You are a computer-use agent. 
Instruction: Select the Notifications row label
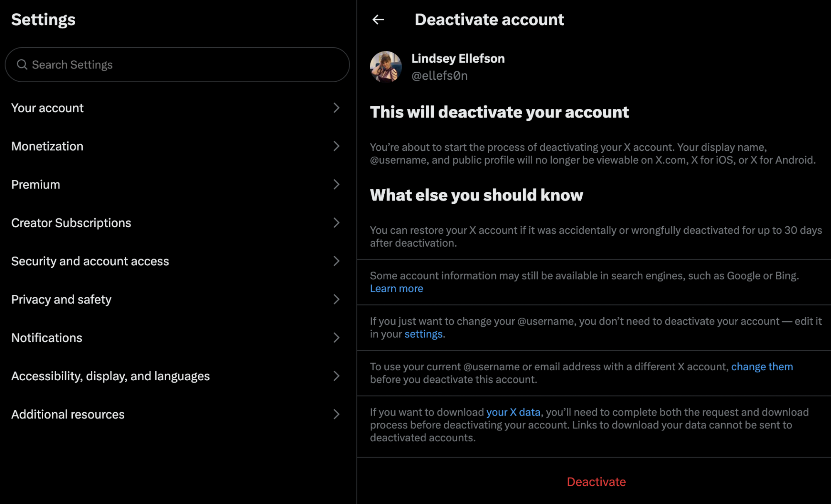tap(47, 338)
